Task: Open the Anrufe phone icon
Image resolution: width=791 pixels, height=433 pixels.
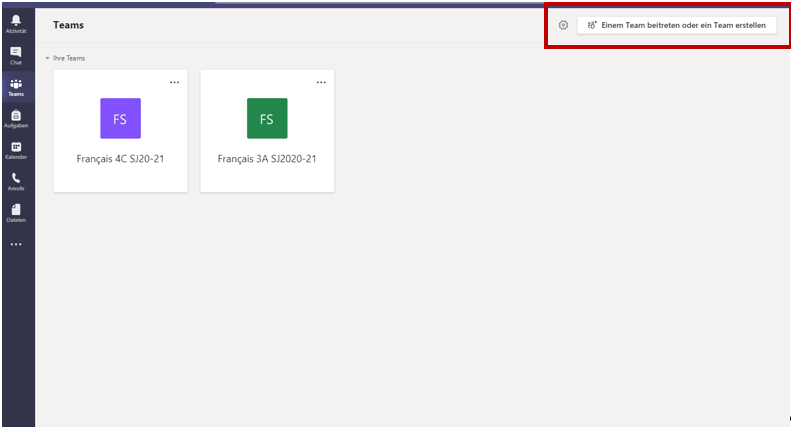Action: click(16, 180)
